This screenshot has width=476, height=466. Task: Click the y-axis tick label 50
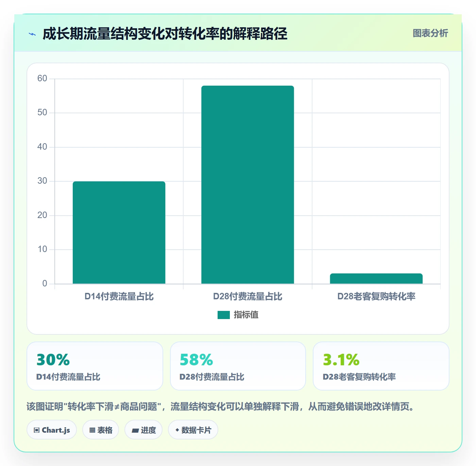point(42,113)
